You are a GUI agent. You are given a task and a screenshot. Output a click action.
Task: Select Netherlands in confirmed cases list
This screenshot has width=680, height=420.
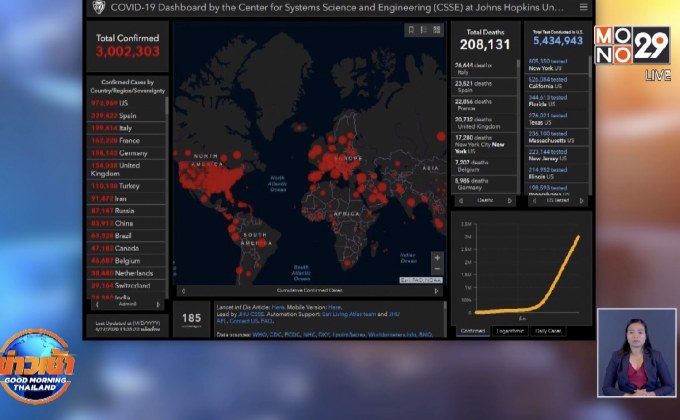click(126, 273)
